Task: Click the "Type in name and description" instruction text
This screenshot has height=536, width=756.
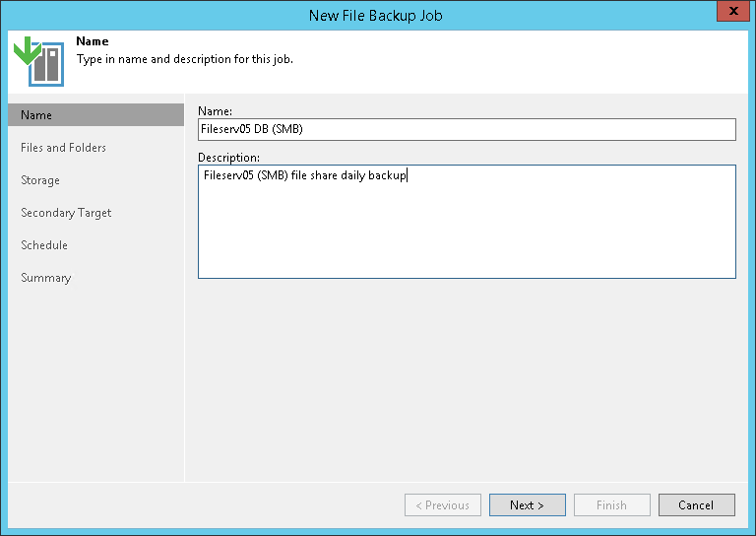Action: [184, 59]
